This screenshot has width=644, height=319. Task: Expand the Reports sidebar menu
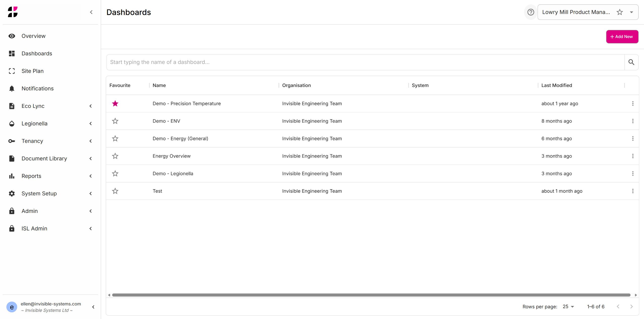click(91, 176)
